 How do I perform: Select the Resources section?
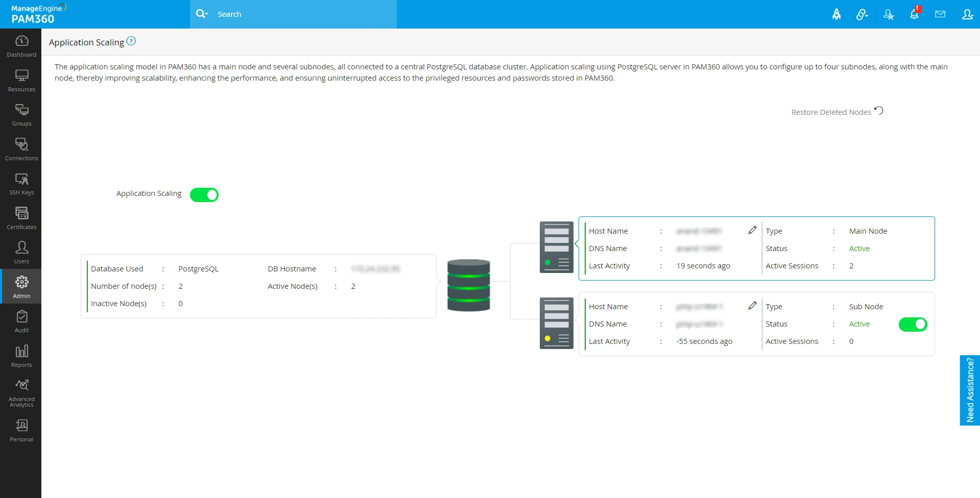(21, 80)
